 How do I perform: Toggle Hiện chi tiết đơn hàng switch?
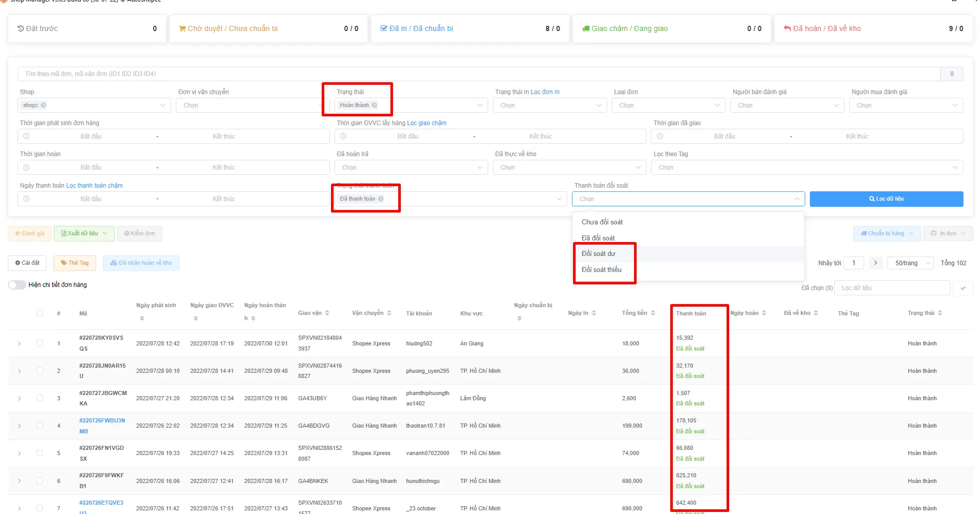(x=17, y=285)
